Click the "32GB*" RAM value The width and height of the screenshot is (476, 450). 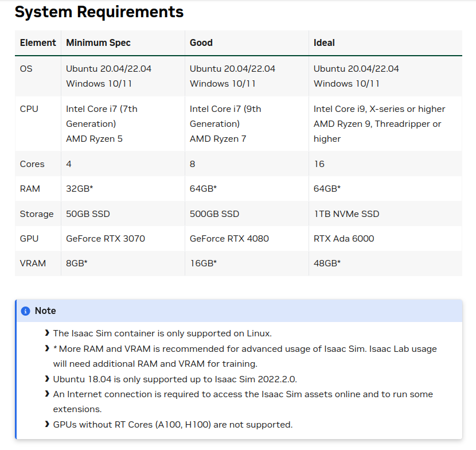[x=80, y=189]
